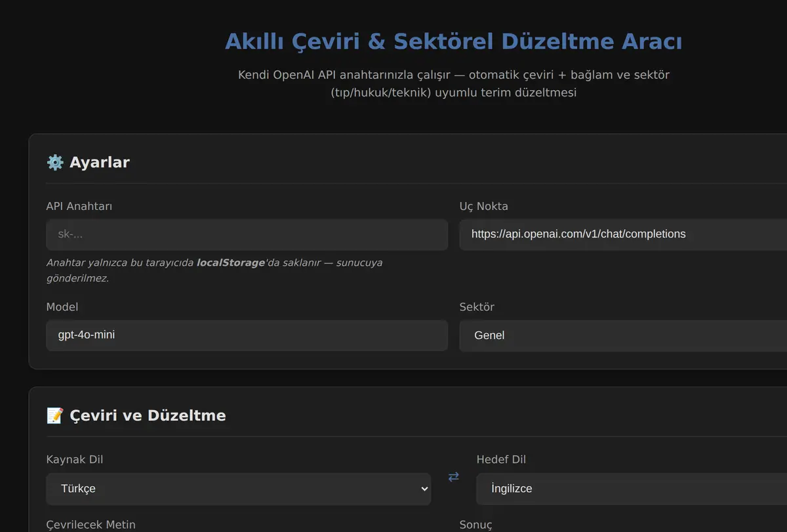Click the Uç Nokta label

[x=484, y=206]
